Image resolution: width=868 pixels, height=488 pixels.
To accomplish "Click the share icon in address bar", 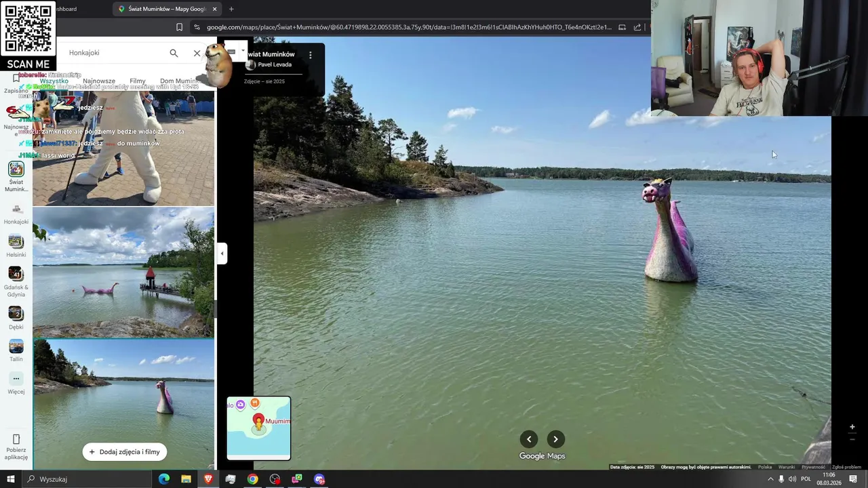I will tap(637, 27).
